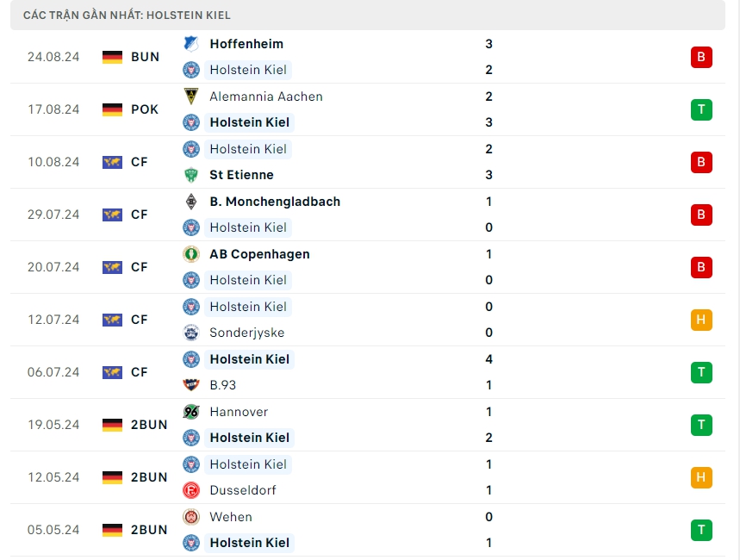Screen dimensions: 740x560
Task: Click the St Etienne club crest
Action: point(191,175)
